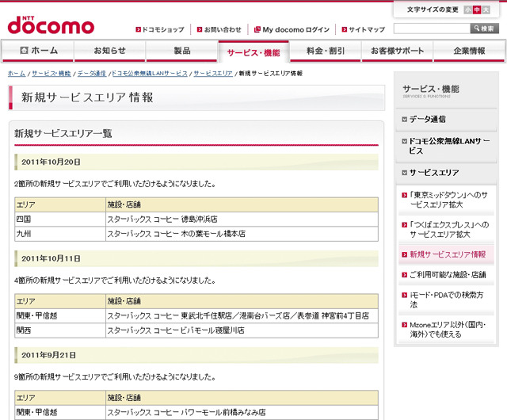Go to データ通信 in the breadcrumb

tap(92, 74)
